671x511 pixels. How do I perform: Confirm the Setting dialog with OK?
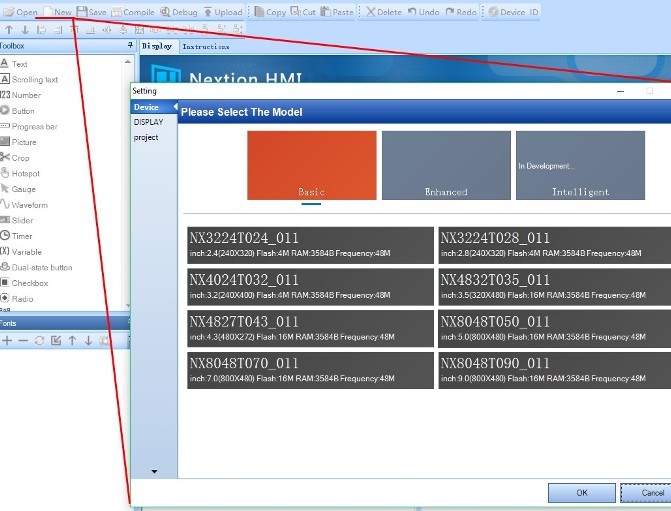click(x=582, y=493)
